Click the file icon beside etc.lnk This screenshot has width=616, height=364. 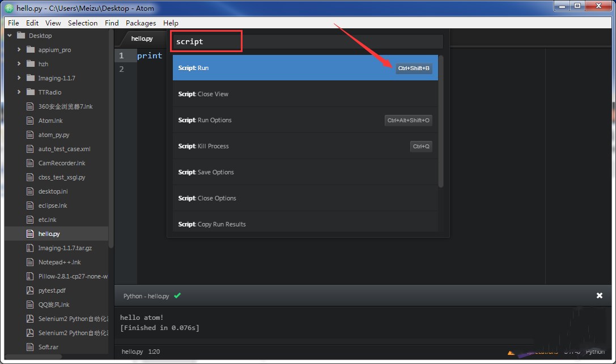pyautogui.click(x=30, y=219)
